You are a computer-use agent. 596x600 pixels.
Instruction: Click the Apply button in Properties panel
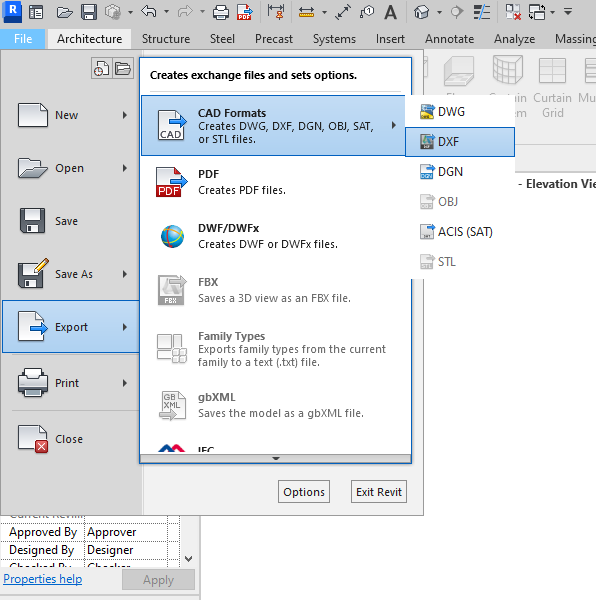[x=158, y=580]
